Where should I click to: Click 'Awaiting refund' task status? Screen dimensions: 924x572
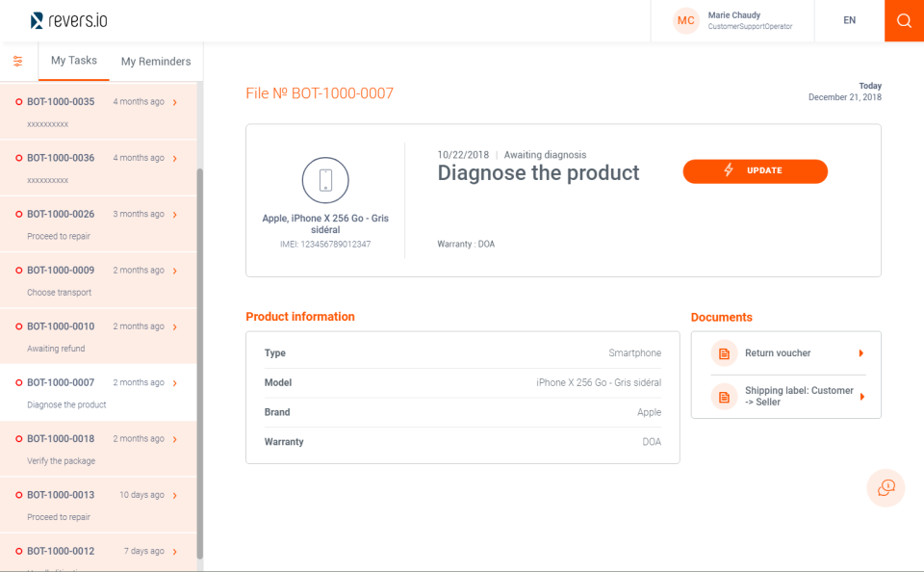tap(56, 349)
